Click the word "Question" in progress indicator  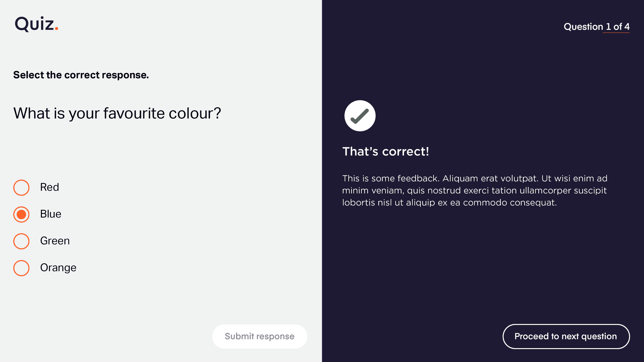[583, 26]
